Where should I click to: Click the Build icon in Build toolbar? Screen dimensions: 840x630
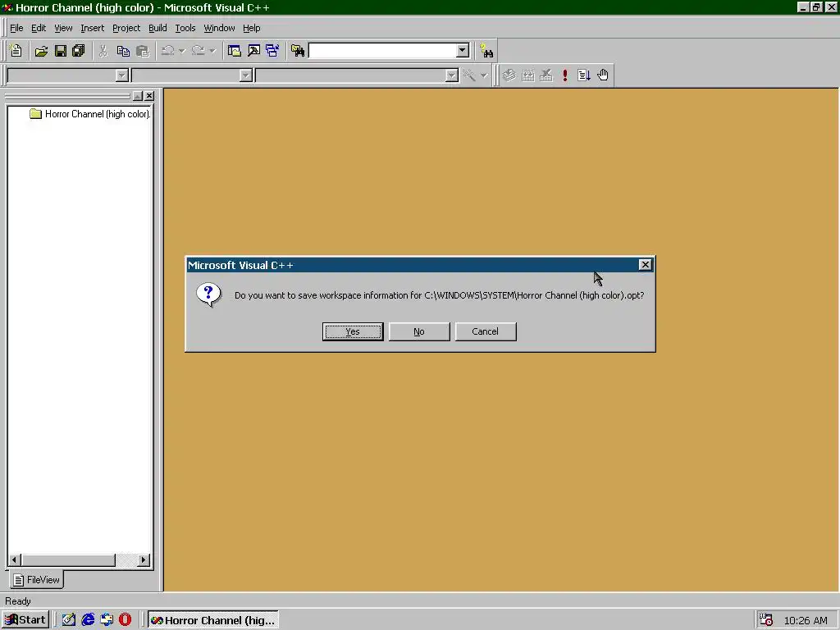528,75
